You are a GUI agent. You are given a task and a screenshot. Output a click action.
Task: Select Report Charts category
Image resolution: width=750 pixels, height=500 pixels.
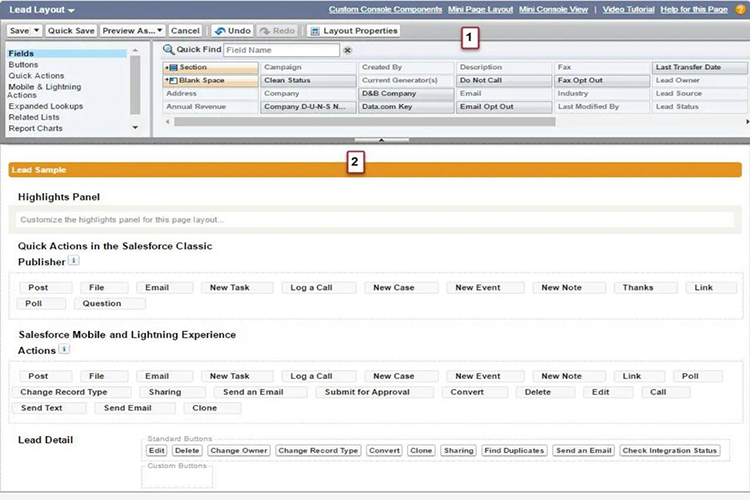(35, 128)
